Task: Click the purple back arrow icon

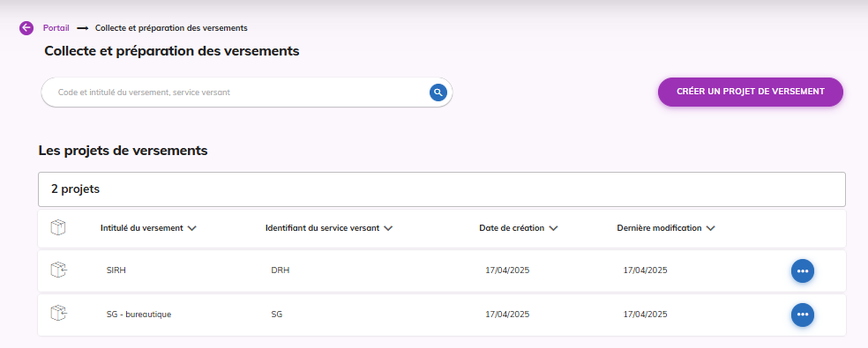Action: point(26,27)
